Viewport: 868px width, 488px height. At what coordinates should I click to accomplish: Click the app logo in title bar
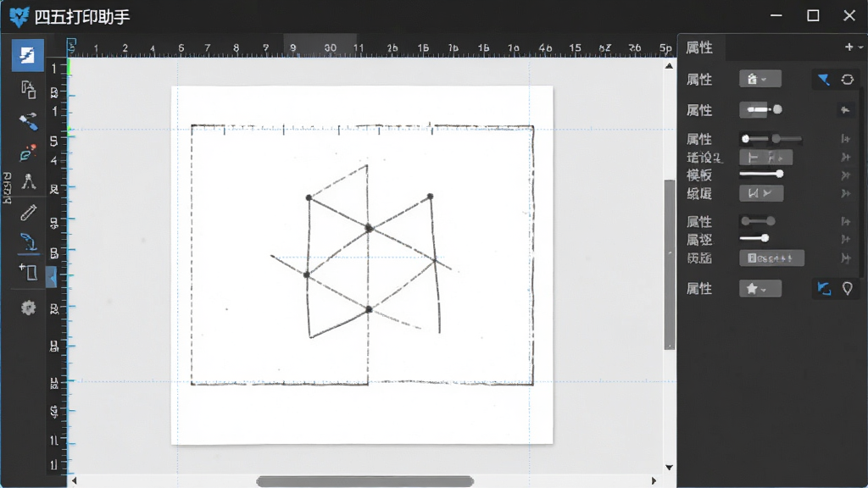(19, 17)
